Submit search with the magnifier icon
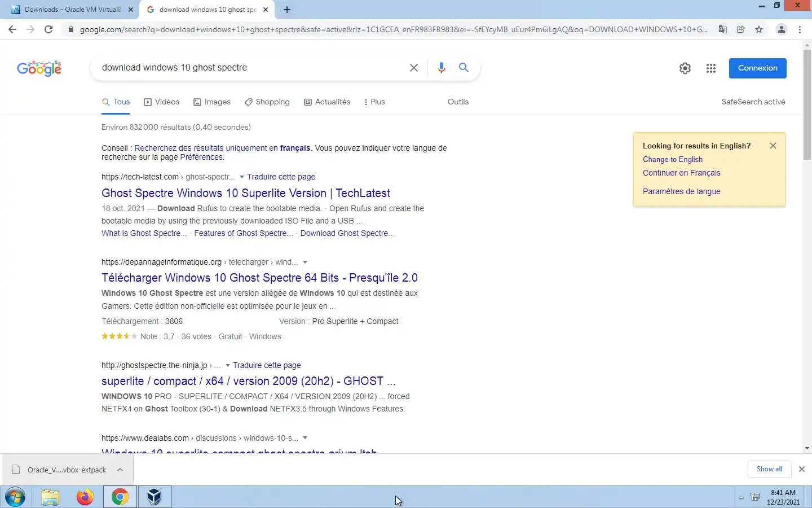 coord(464,68)
